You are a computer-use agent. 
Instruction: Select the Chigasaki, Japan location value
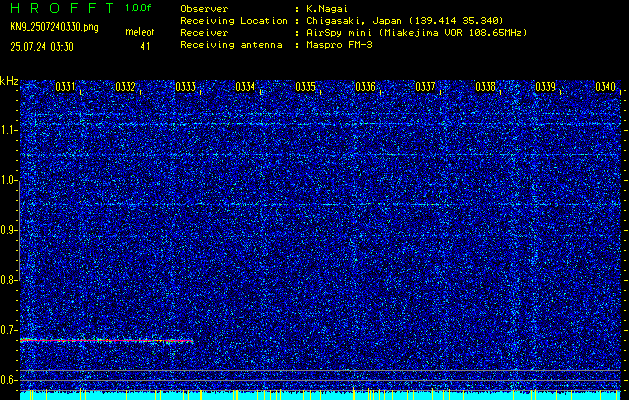(404, 20)
